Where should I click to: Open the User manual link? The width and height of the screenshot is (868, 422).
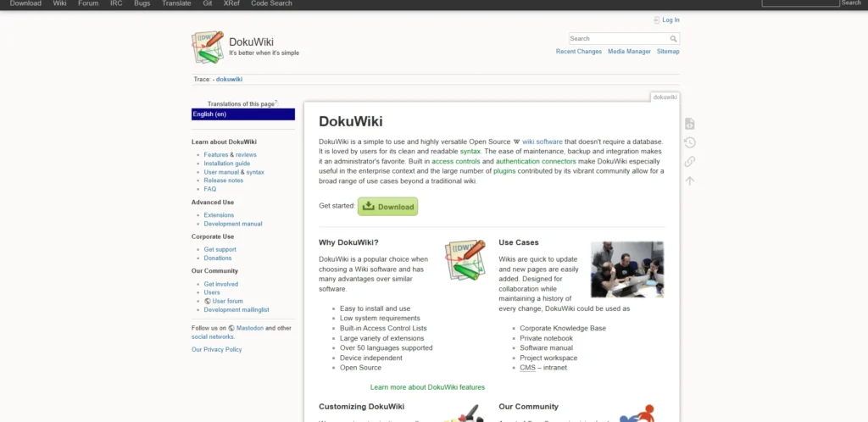(221, 172)
